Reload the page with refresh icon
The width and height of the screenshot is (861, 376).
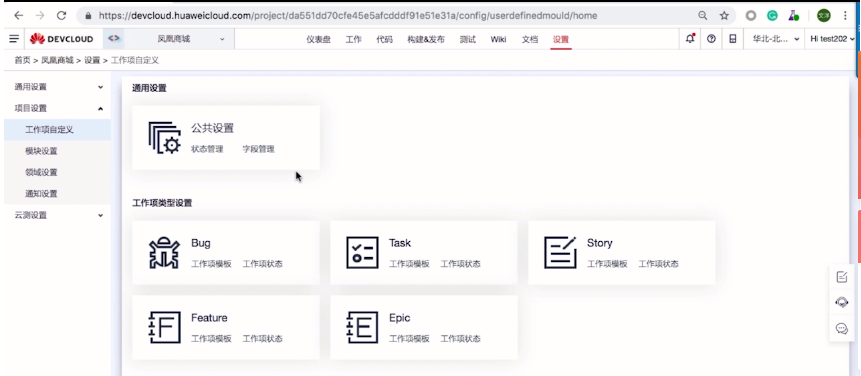pos(62,15)
